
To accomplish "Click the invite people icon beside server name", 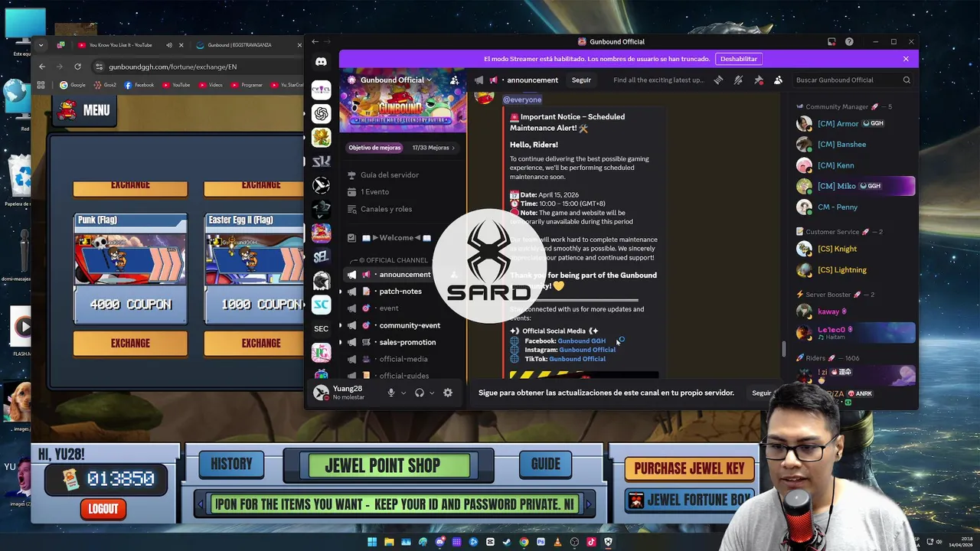I will tap(455, 80).
